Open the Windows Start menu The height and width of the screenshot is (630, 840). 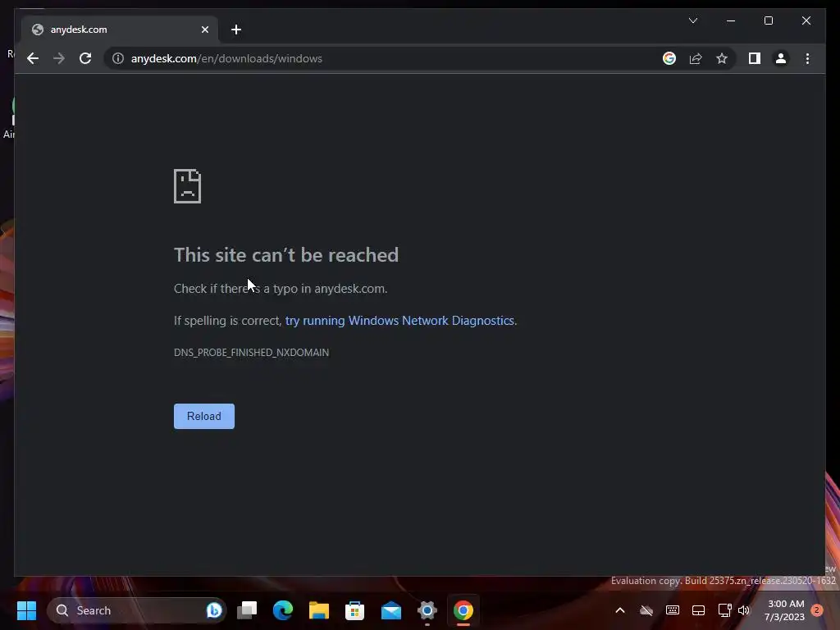click(26, 610)
